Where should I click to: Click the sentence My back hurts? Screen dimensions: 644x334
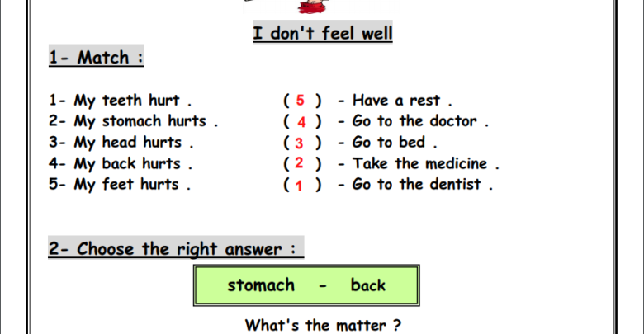(121, 163)
